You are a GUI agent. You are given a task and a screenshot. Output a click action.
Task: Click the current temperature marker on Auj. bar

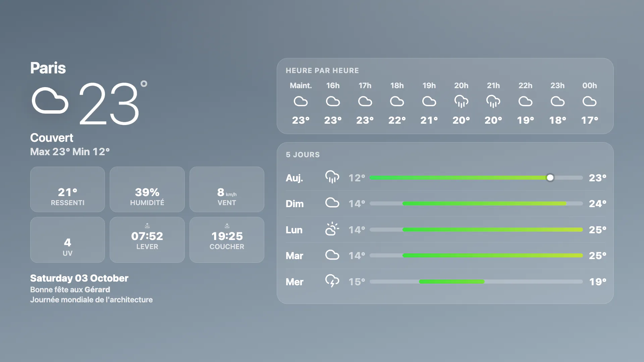[550, 178]
